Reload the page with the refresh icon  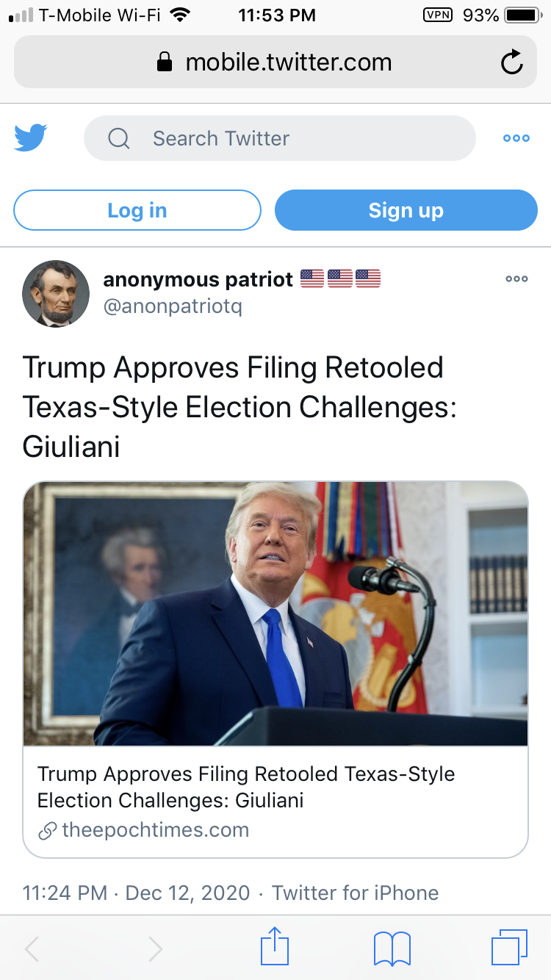pos(511,63)
